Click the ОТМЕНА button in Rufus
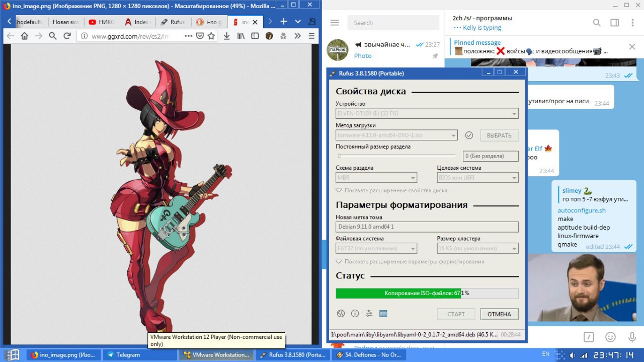 tap(499, 314)
